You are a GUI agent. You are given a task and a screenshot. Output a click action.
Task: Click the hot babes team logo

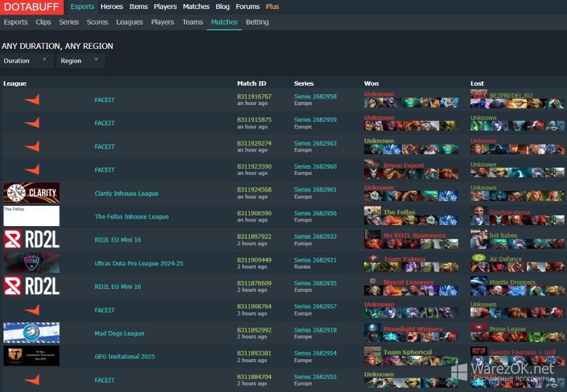(x=479, y=234)
